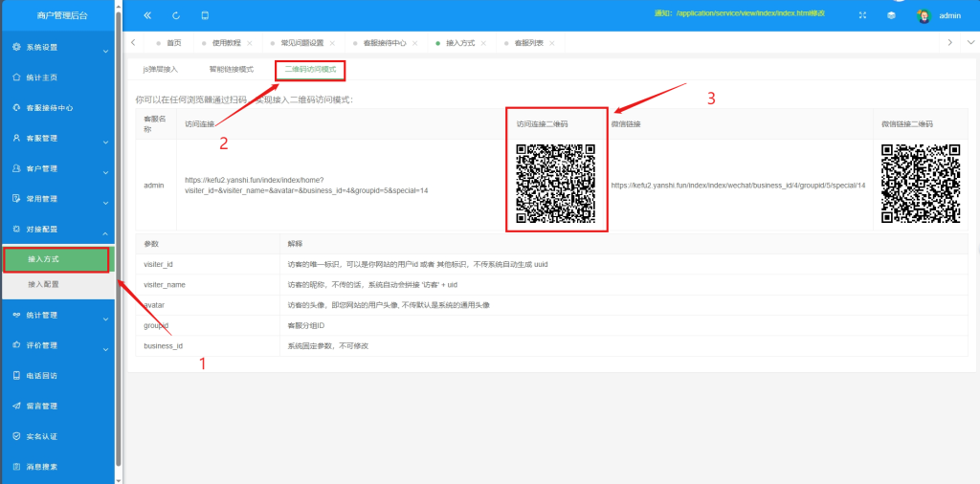The height and width of the screenshot is (484, 980).
Task: Click the 系统固定参数，不可修改 cell
Action: [624, 346]
